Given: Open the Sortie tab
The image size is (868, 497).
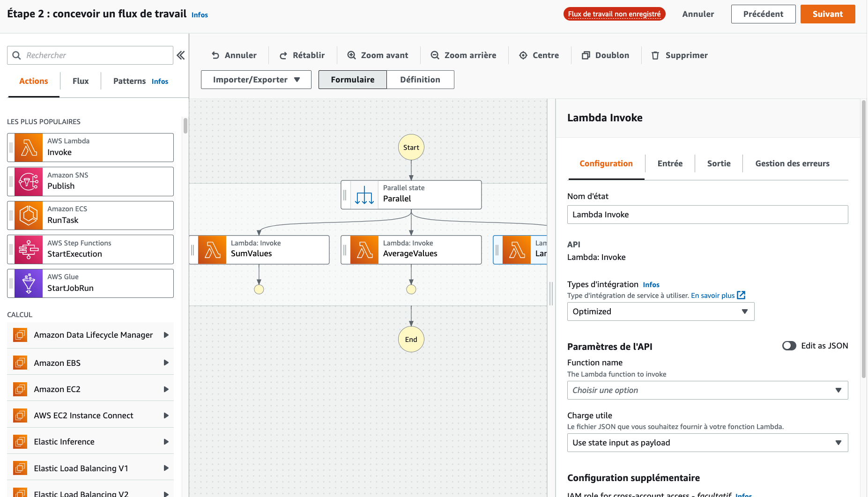Looking at the screenshot, I should pos(719,163).
